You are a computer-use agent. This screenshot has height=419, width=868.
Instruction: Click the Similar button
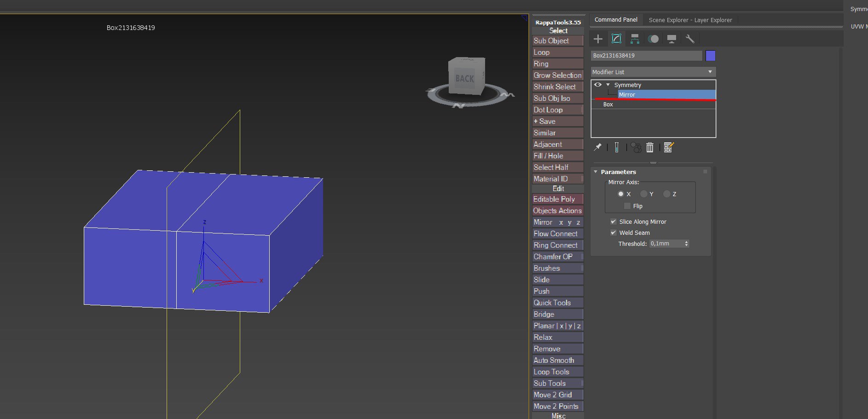(x=558, y=133)
